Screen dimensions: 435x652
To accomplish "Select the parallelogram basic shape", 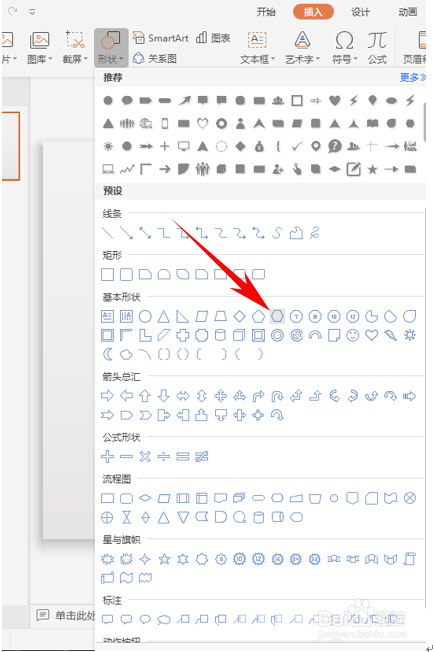I will click(x=202, y=316).
